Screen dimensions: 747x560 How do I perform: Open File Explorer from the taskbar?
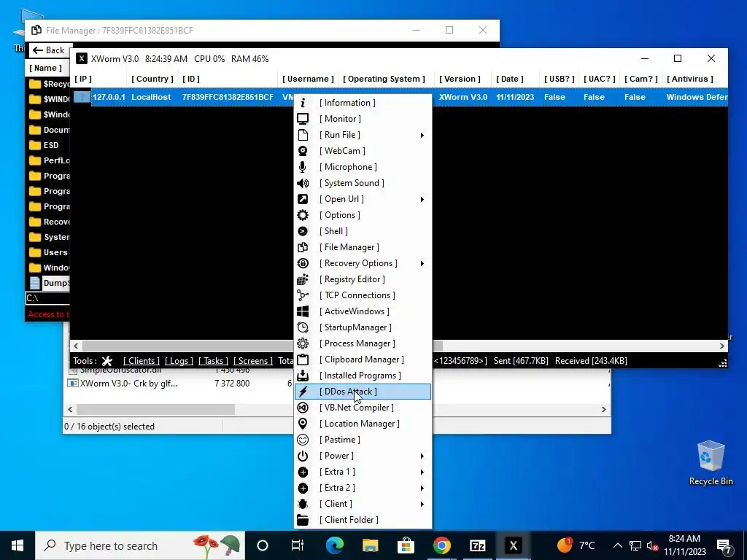click(x=370, y=545)
